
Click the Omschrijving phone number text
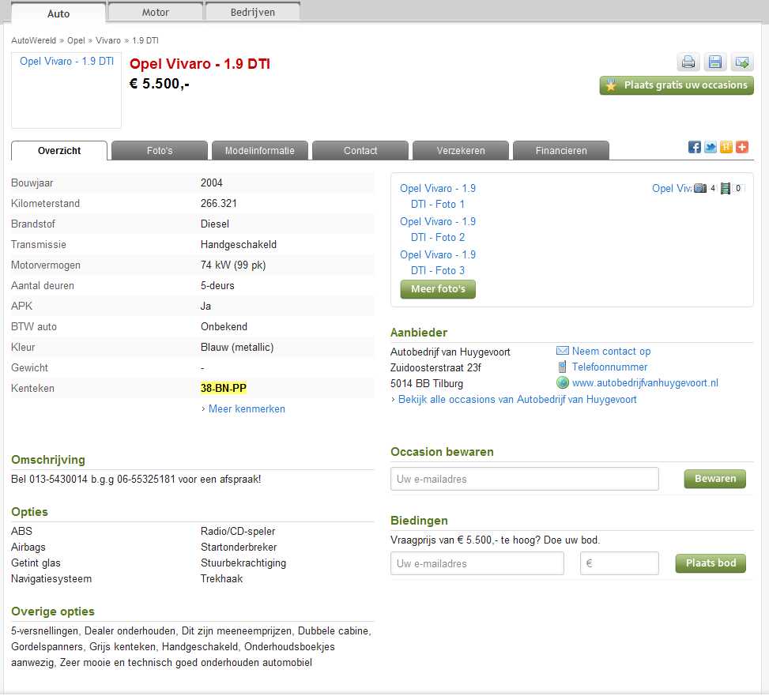[137, 480]
